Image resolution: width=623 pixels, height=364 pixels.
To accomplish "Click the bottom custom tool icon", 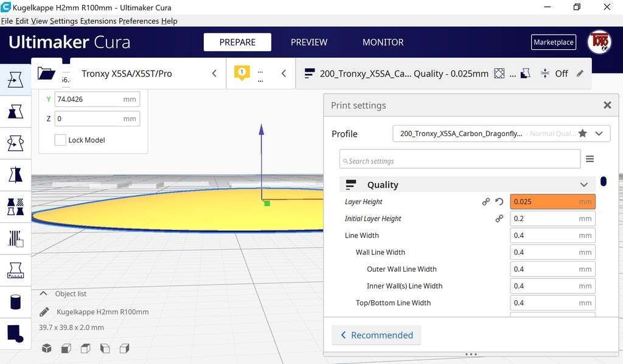I will tap(15, 334).
